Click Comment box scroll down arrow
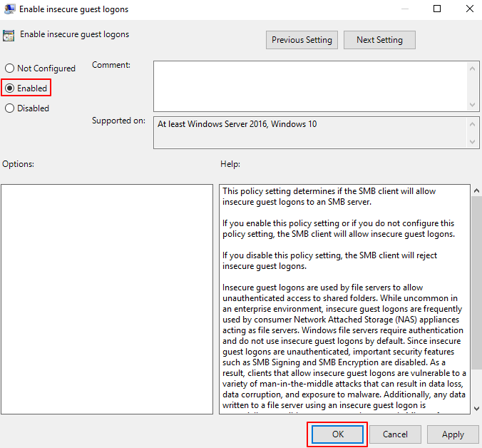The image size is (482, 448). [473, 105]
